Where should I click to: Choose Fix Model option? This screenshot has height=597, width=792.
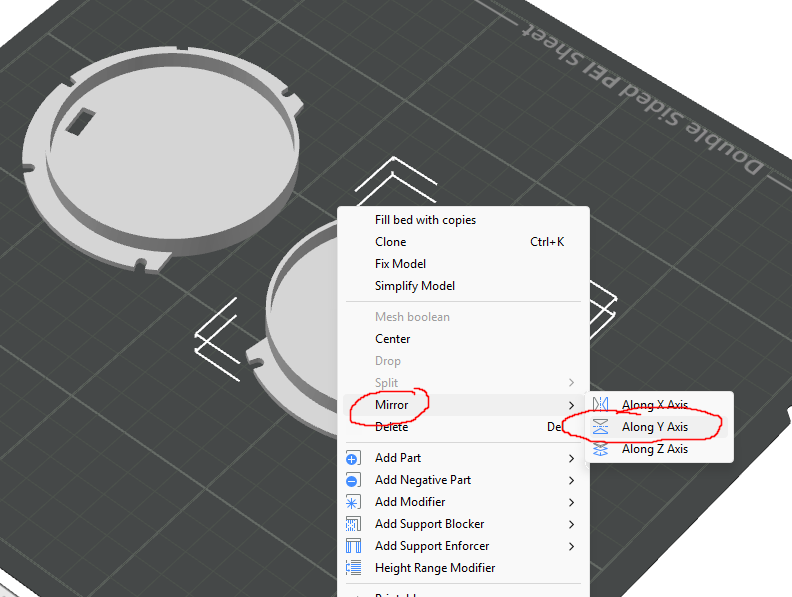click(x=400, y=264)
